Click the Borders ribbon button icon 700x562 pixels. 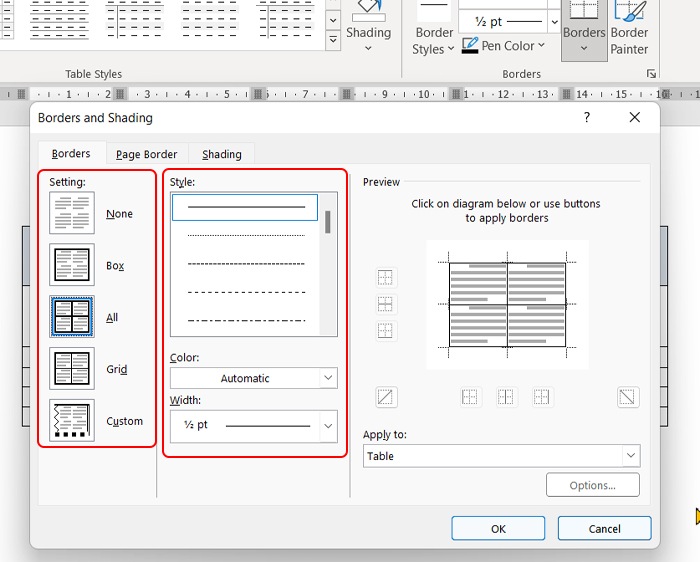(x=583, y=10)
